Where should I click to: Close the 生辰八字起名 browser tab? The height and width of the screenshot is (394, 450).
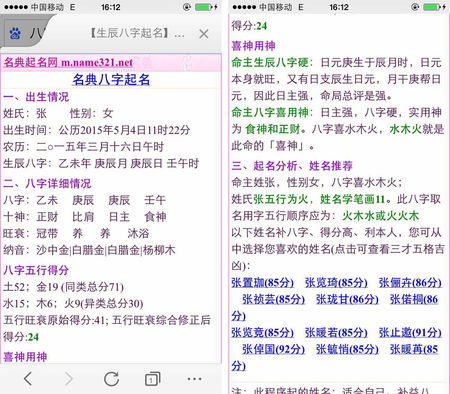click(204, 34)
